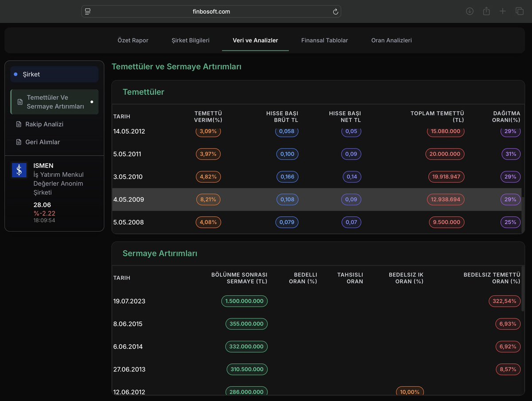Go to the Finansal Tablolar tab
Screen dimensions: 532x401
[x=325, y=40]
